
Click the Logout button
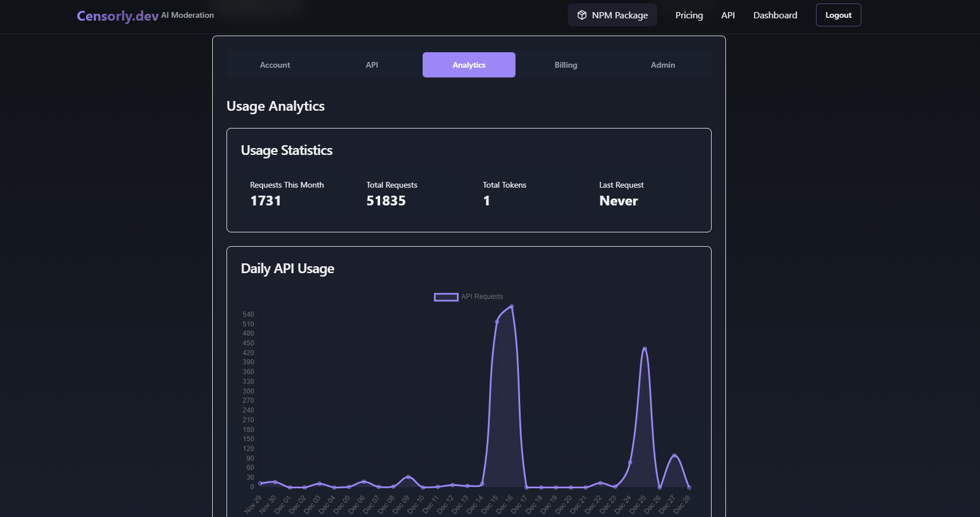coord(838,15)
